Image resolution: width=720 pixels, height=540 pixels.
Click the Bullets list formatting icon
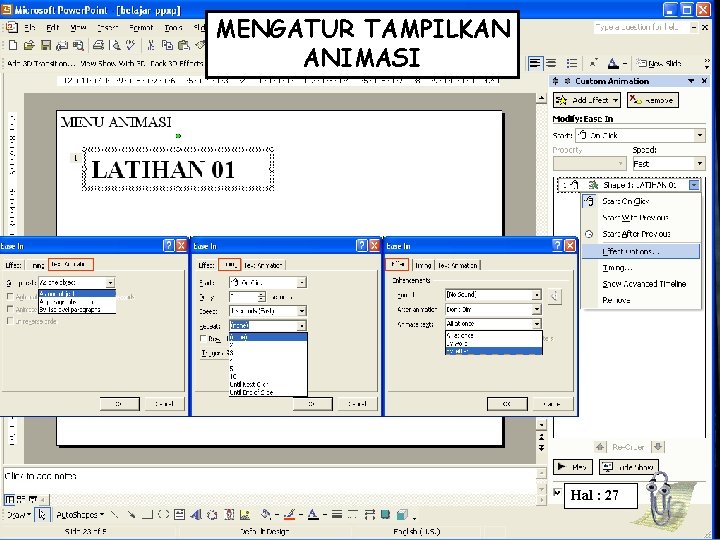click(572, 63)
